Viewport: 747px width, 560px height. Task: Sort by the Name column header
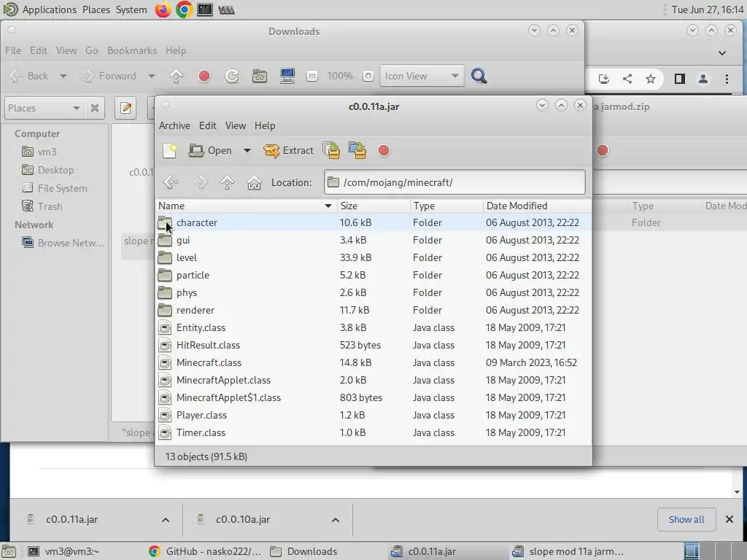coord(246,206)
